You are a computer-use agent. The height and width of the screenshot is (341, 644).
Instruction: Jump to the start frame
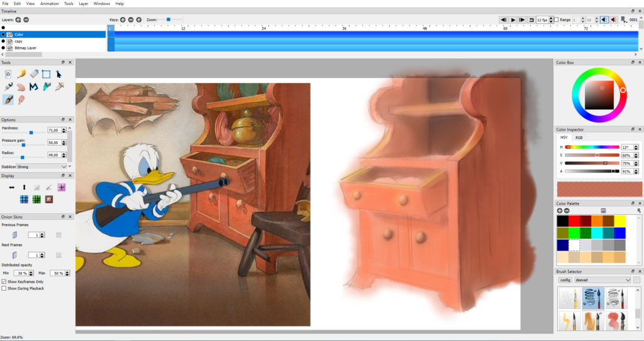click(503, 19)
